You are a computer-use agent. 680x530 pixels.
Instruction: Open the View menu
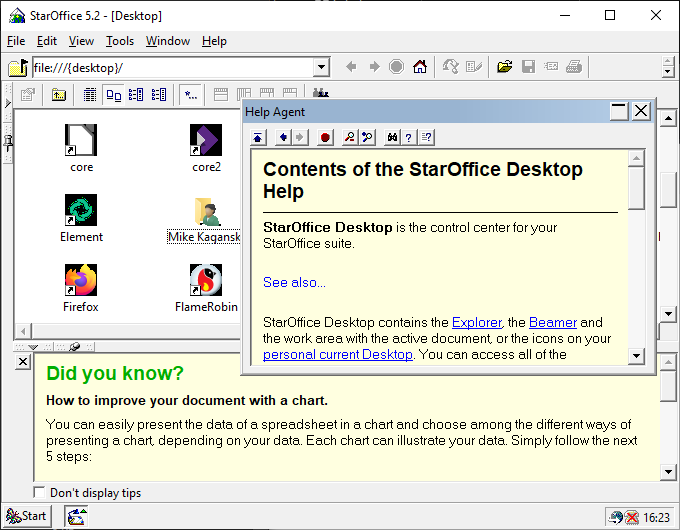coord(81,41)
